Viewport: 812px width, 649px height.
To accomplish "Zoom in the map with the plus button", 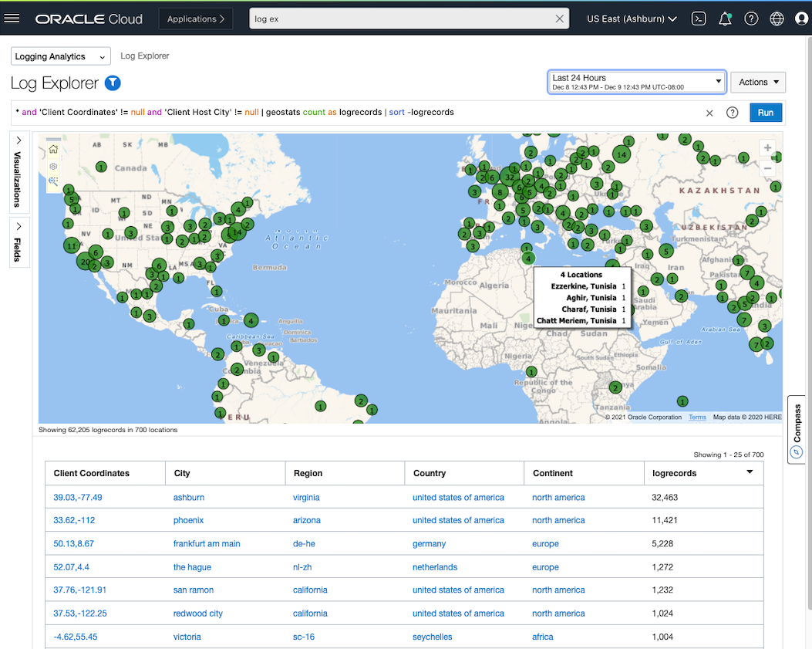I will 767,148.
